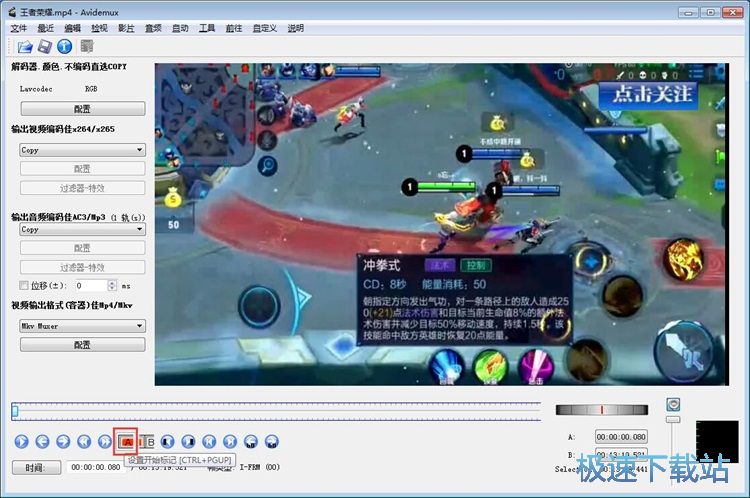Click the 时间 (Time) button
The height and width of the screenshot is (498, 750).
[x=36, y=467]
